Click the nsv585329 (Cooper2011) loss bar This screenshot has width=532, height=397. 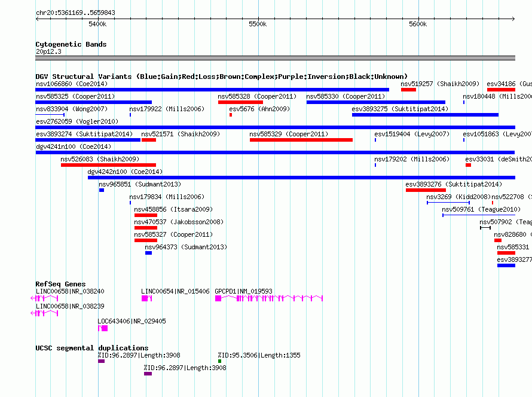(x=301, y=140)
